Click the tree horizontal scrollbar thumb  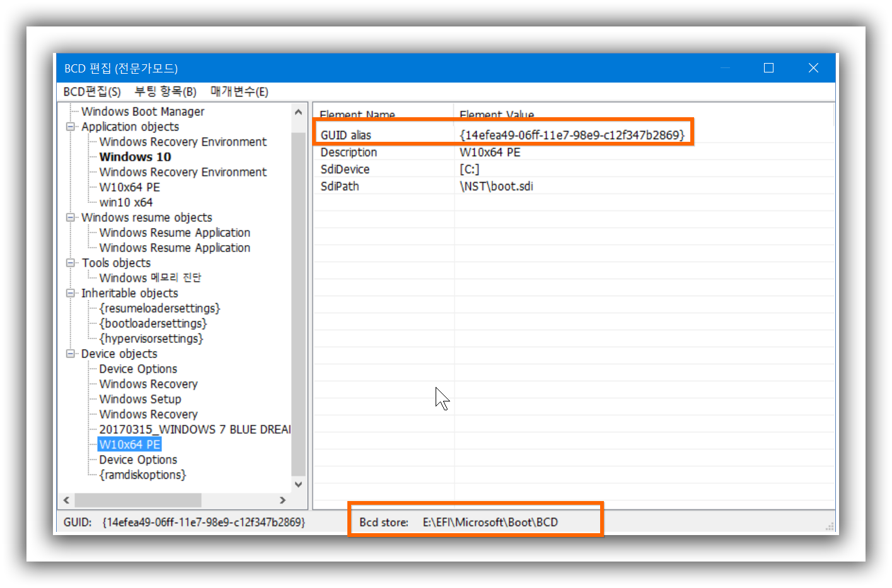(138, 500)
